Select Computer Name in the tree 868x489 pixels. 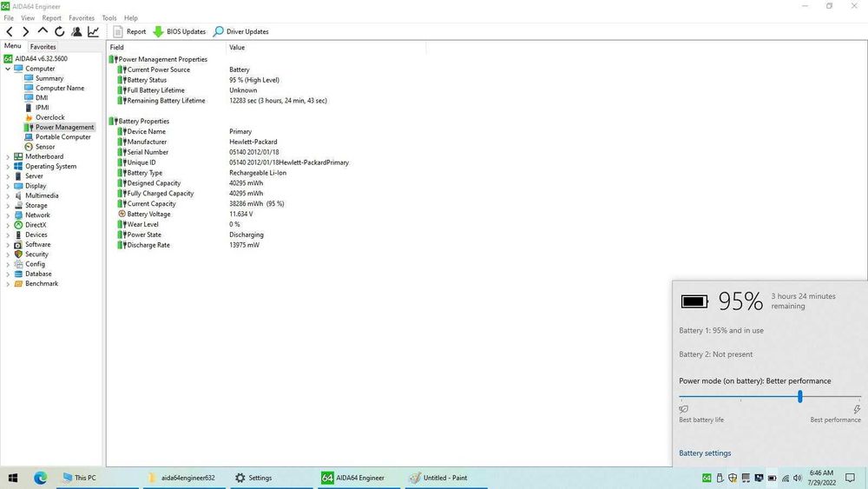click(x=60, y=88)
